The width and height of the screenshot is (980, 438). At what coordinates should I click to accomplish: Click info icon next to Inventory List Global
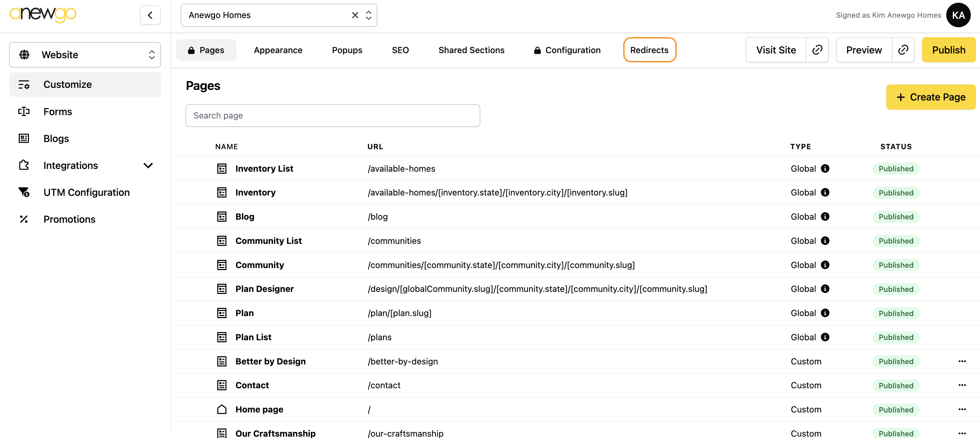825,169
